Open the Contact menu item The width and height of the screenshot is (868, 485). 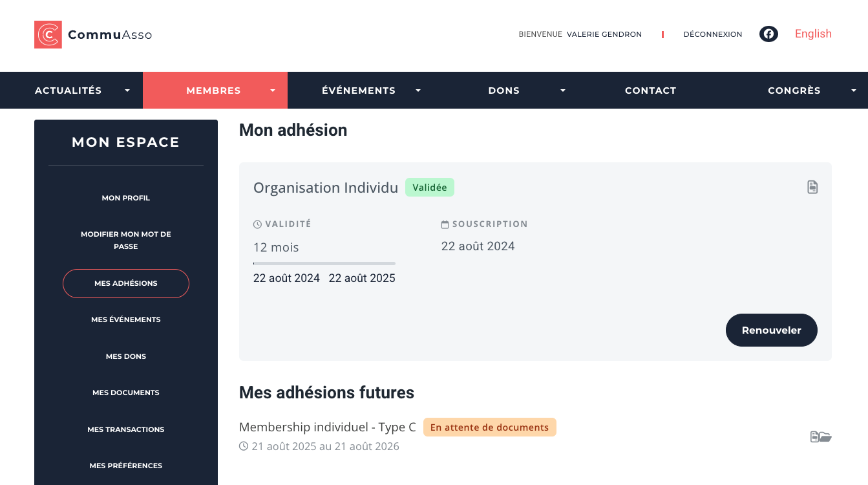650,91
